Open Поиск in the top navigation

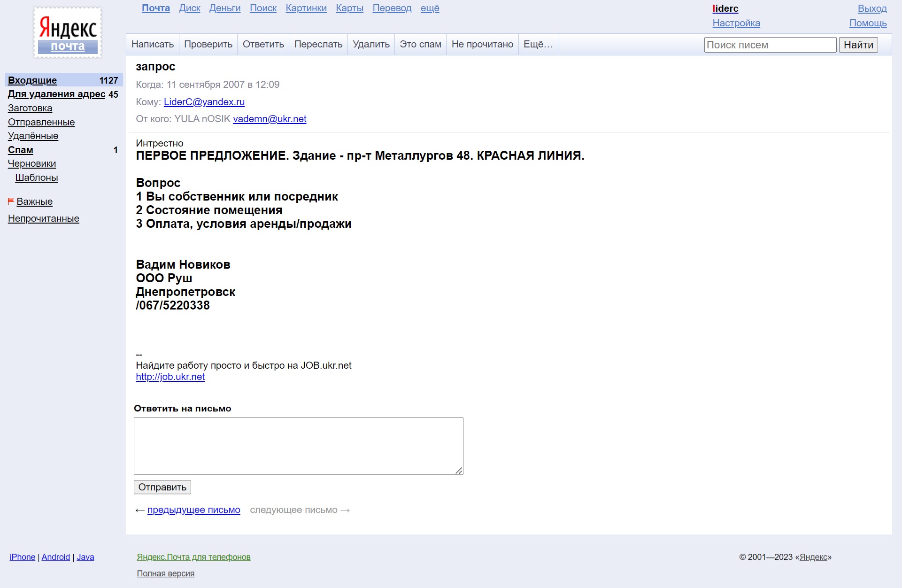[x=263, y=8]
